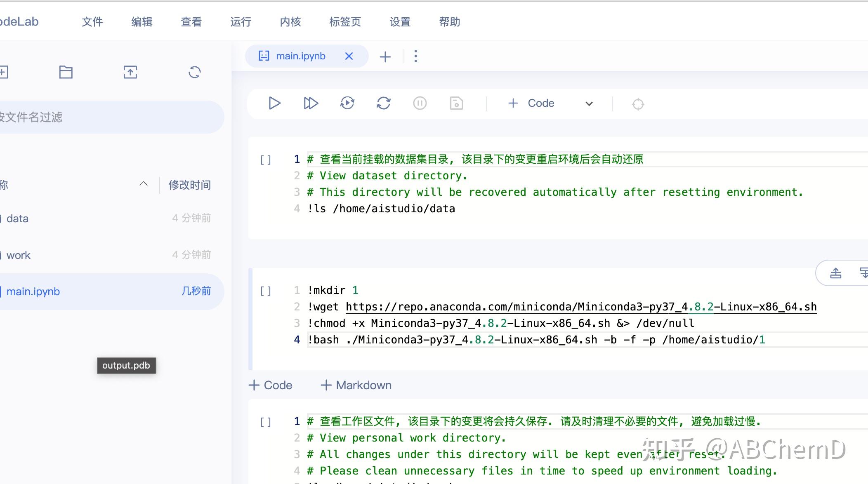Click the 'This directory will be recovered' comment
The height and width of the screenshot is (484, 868).
click(x=555, y=192)
